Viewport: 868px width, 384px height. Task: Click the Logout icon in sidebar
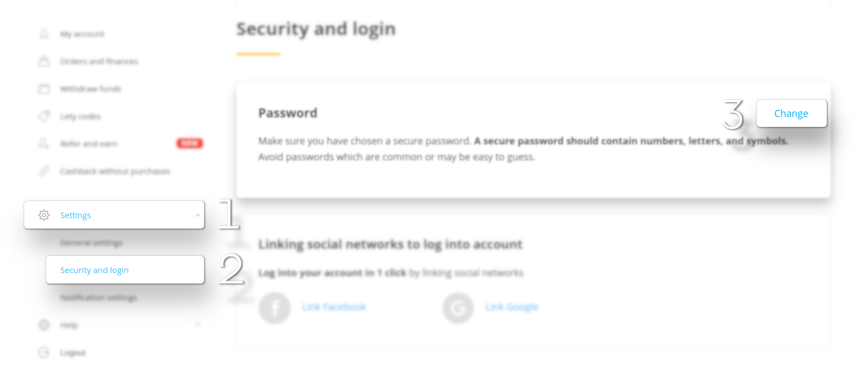tap(44, 352)
